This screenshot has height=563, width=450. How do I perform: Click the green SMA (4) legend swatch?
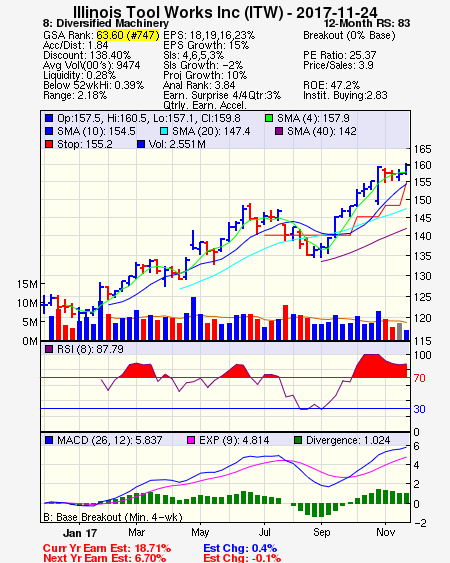click(269, 118)
